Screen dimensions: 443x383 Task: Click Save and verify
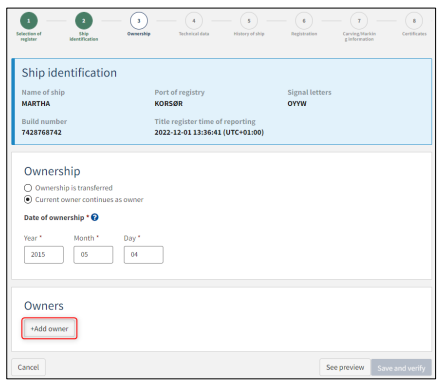[x=401, y=368]
